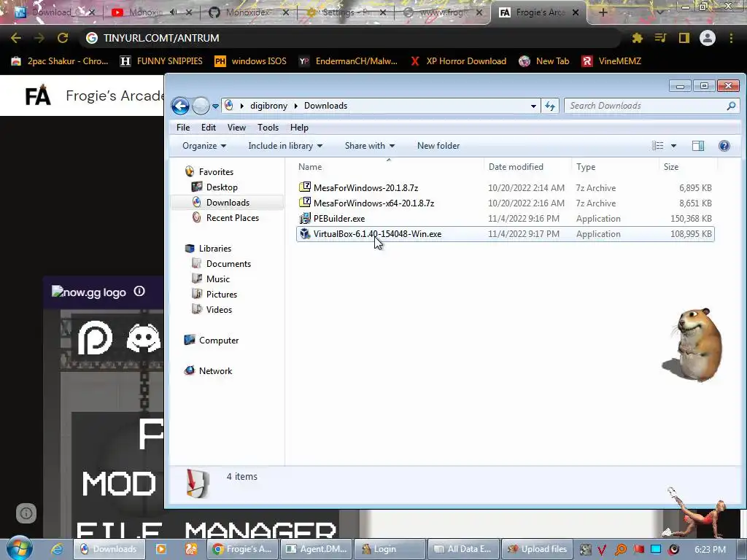Open Internet Explorer from the taskbar
The height and width of the screenshot is (560, 747).
point(57,549)
